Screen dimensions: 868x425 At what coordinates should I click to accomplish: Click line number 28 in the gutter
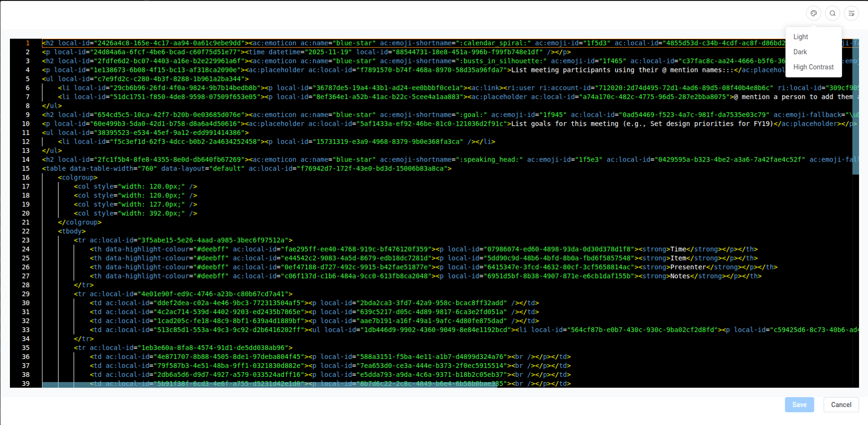(x=26, y=285)
